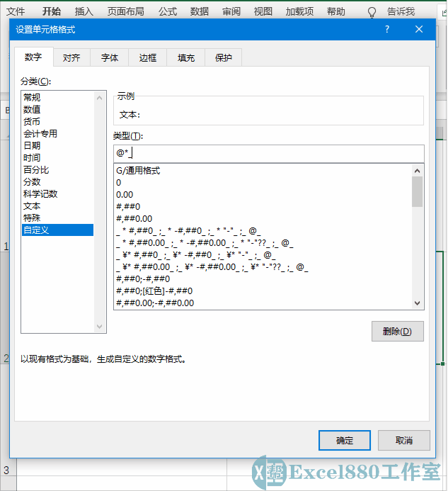Click the lightbulb Tell Me icon
Viewport: 448px width, 491px height.
coord(372,12)
